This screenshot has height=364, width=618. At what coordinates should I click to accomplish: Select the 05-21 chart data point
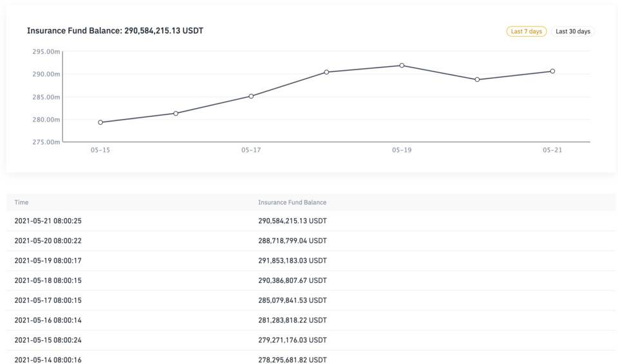pyautogui.click(x=552, y=71)
